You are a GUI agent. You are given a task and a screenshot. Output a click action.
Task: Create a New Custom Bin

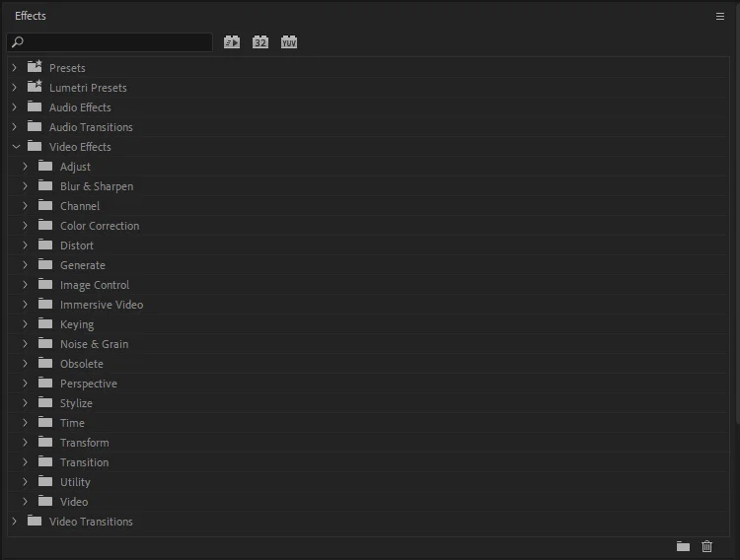[x=683, y=546]
